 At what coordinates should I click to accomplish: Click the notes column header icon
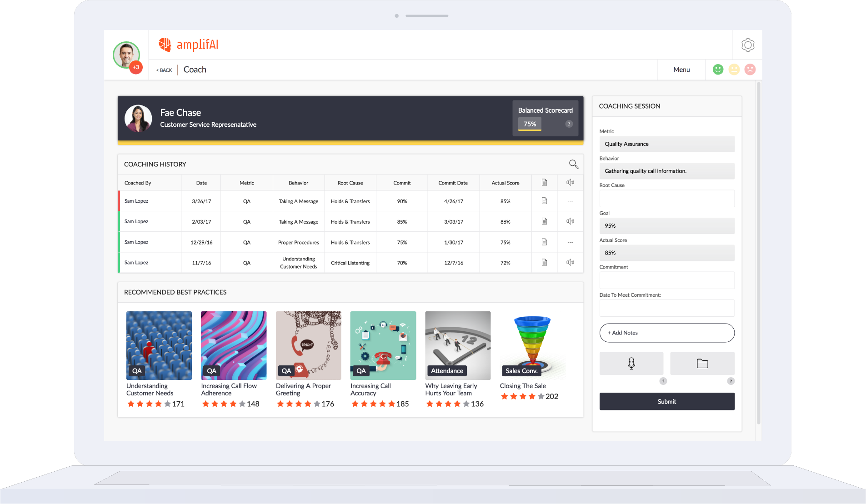coord(544,183)
